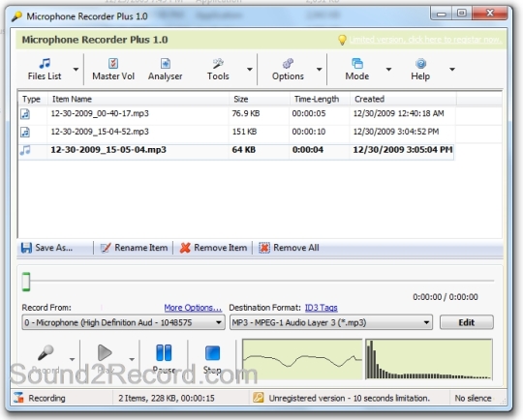Click the 151 KB size cell
Screen dimensions: 523x420
(x=244, y=132)
